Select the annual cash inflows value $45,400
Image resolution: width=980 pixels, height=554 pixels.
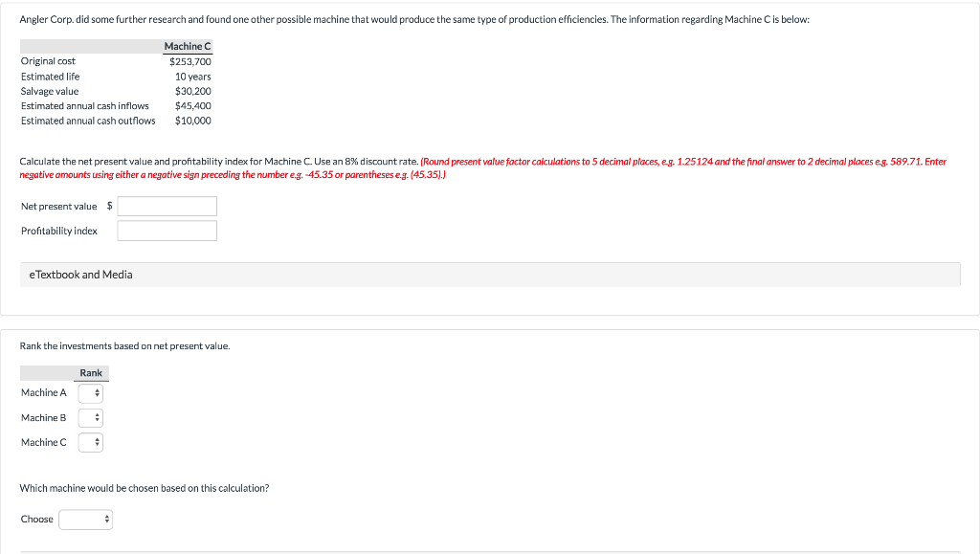pyautogui.click(x=192, y=105)
